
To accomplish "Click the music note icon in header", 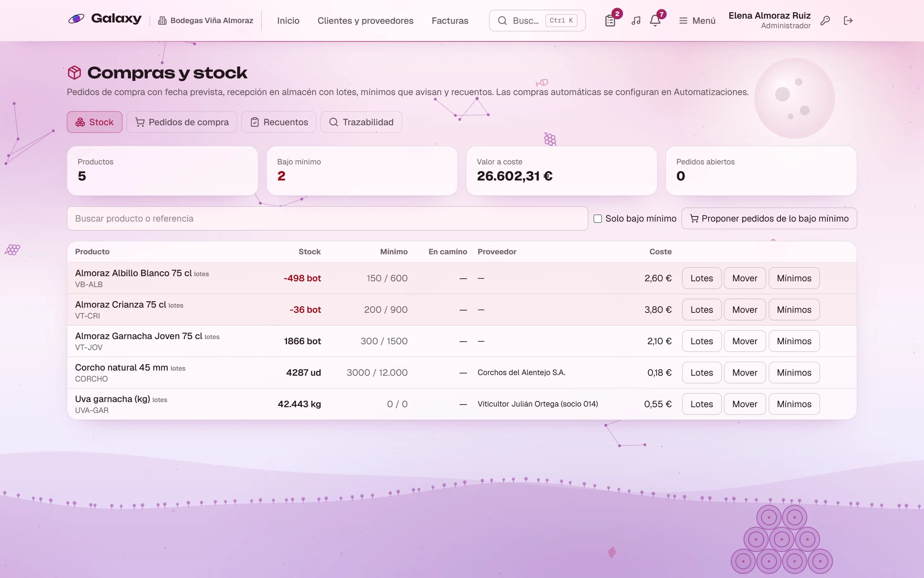I will (x=636, y=21).
